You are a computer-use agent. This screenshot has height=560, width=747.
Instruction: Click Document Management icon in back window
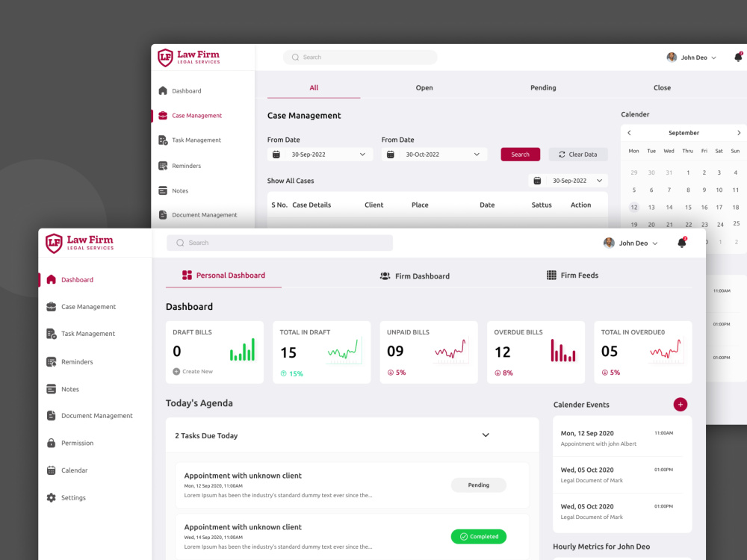[x=163, y=215]
